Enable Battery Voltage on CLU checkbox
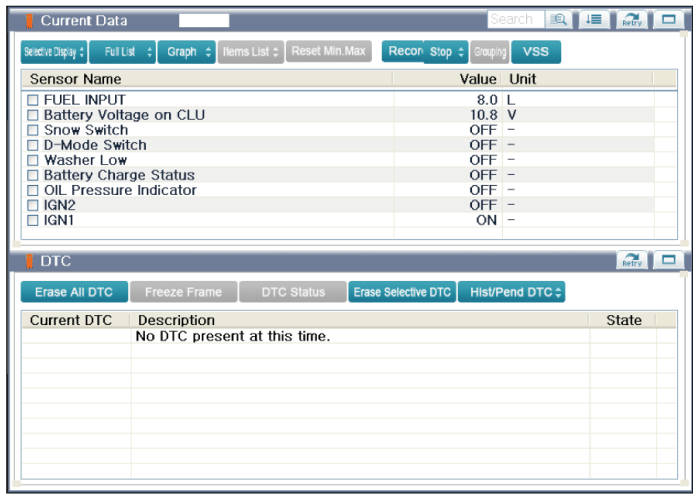Image resolution: width=700 pixels, height=498 pixels. click(33, 116)
